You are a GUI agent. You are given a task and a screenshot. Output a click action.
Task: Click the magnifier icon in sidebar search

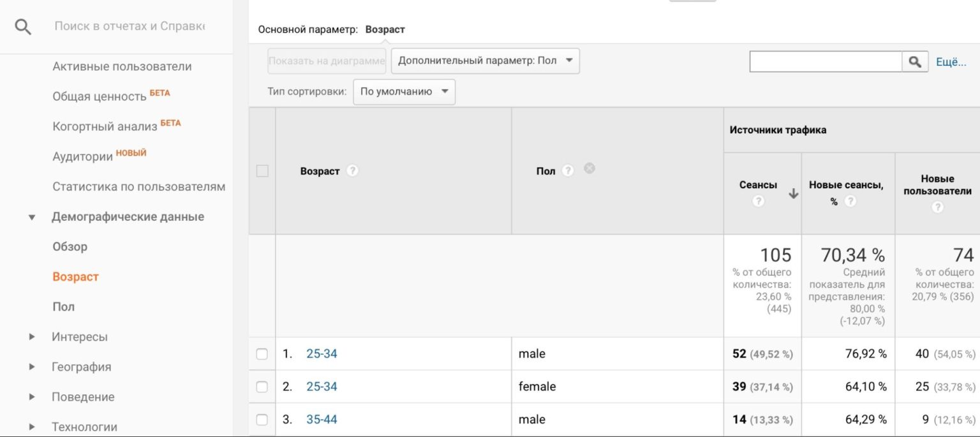[23, 27]
